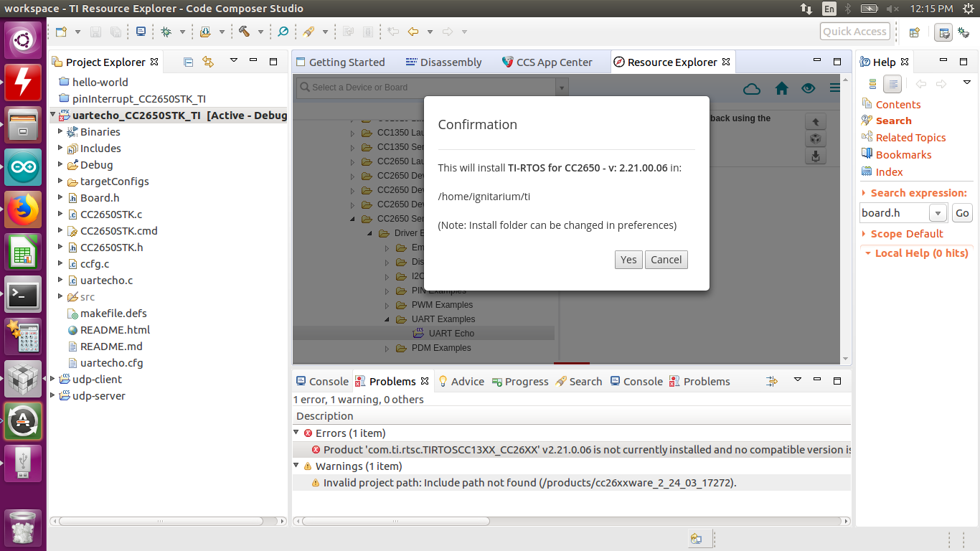980x551 pixels.
Task: Expand the targetConfigs folder
Action: coord(60,182)
